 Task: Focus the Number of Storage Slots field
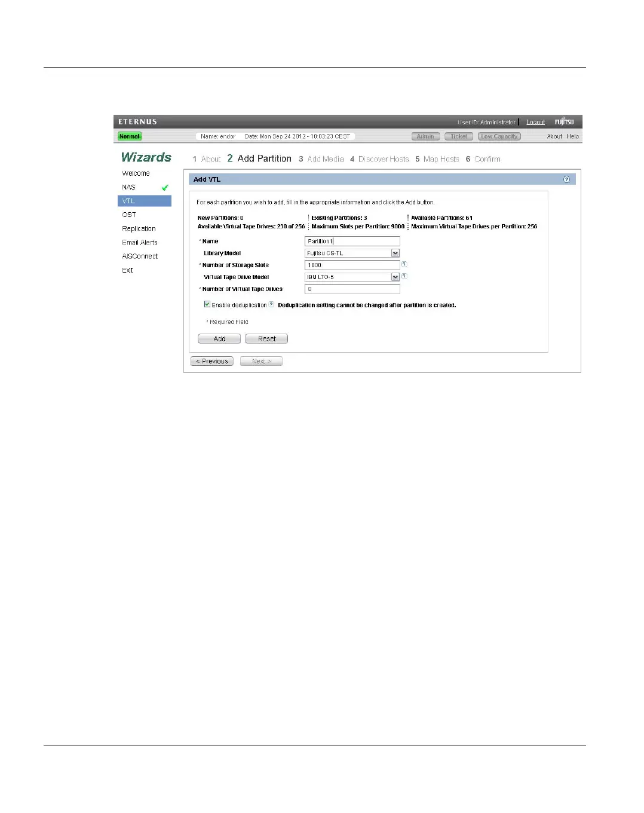click(x=352, y=265)
